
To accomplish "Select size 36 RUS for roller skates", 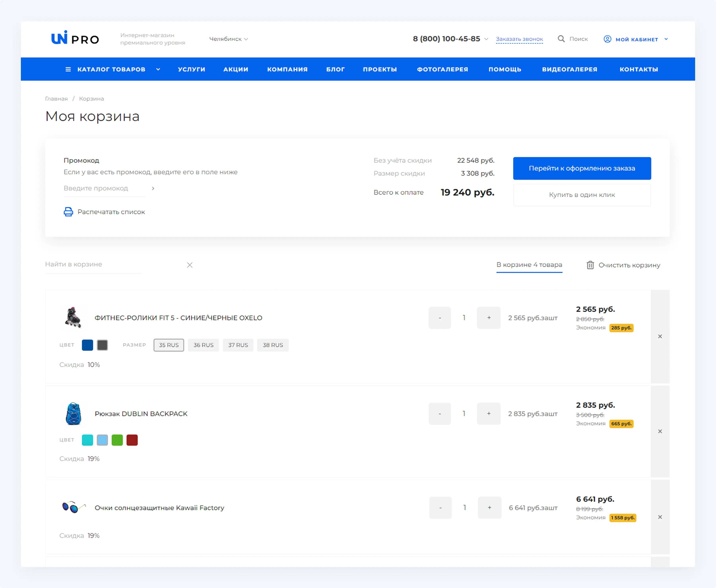I will pyautogui.click(x=203, y=345).
